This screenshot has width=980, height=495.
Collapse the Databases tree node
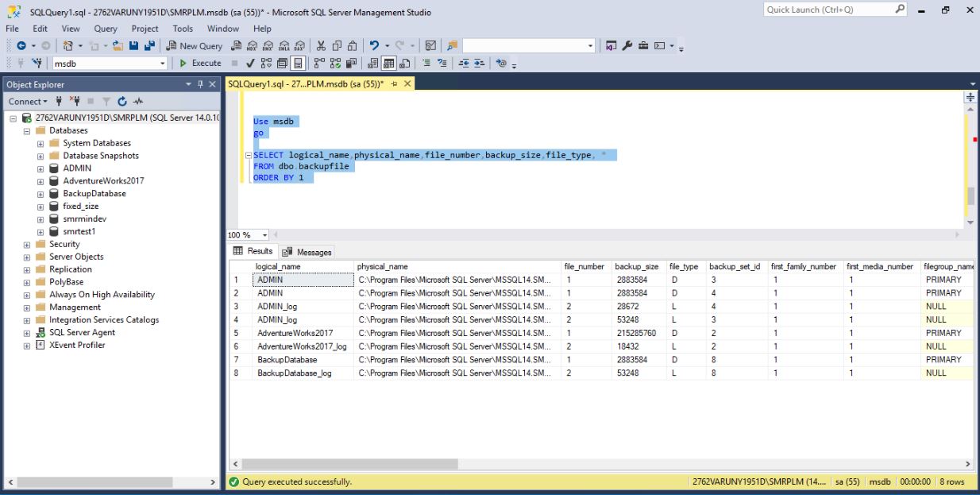[27, 130]
